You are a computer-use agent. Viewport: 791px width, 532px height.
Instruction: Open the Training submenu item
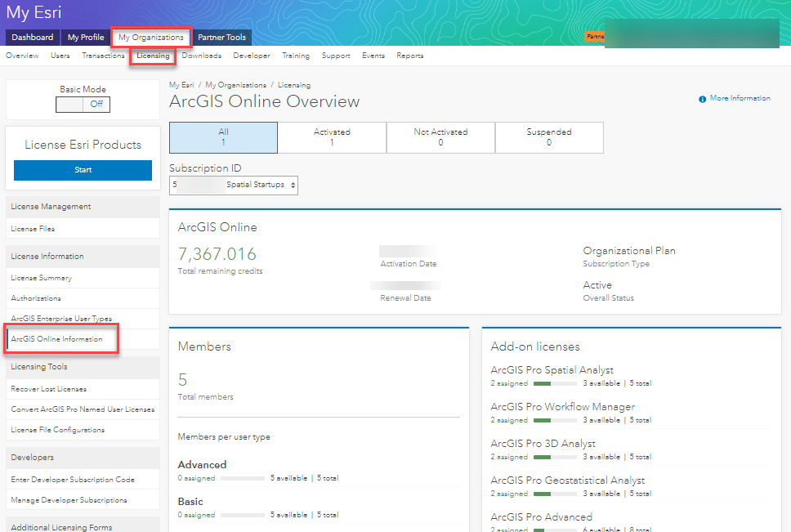click(x=296, y=56)
